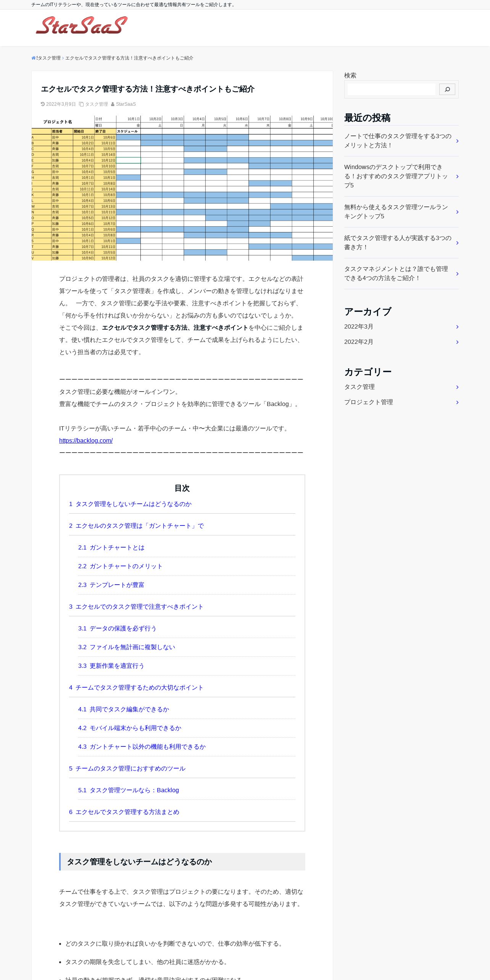Click chevron next to 2022年2月
The image size is (490, 980).
pos(457,342)
